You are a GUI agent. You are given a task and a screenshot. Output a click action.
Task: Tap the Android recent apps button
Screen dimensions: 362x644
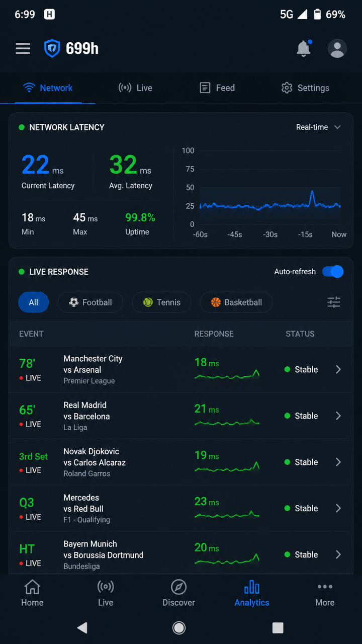[278, 627]
